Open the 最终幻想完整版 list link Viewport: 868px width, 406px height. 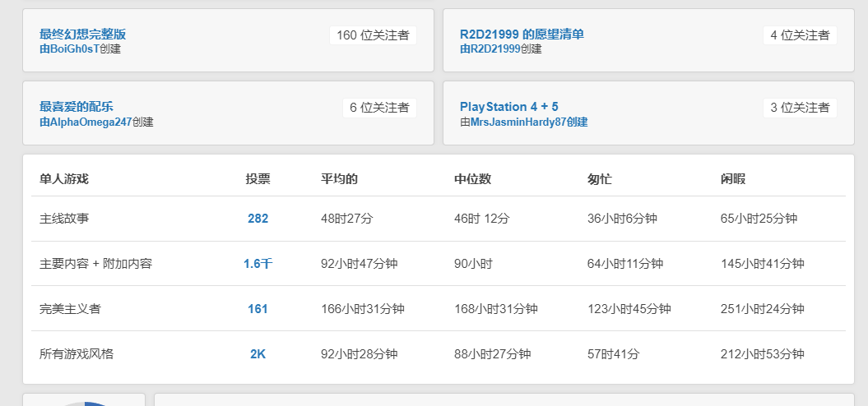(82, 34)
